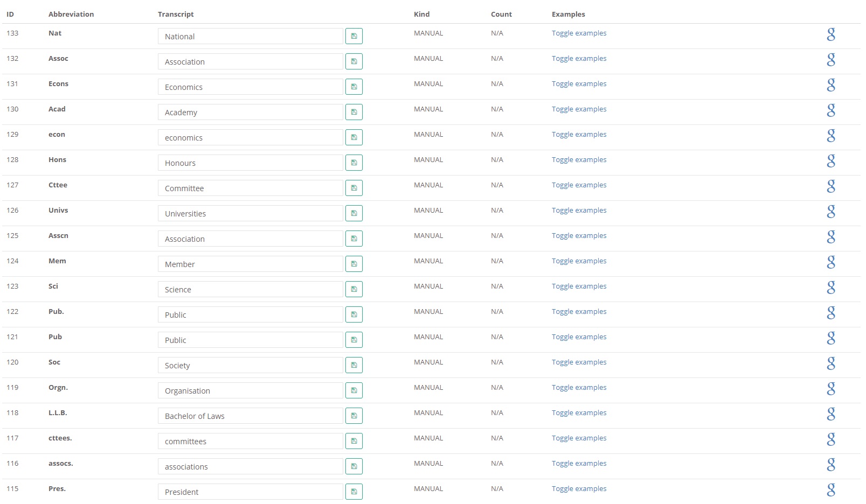The image size is (866, 504).
Task: Save the transcript for abbreviation Soc
Action: pyautogui.click(x=354, y=365)
